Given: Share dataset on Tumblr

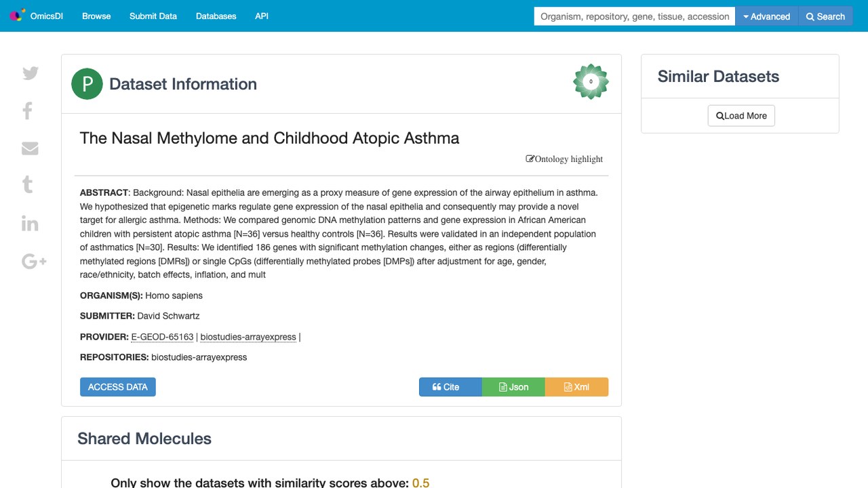Looking at the screenshot, I should tap(28, 184).
